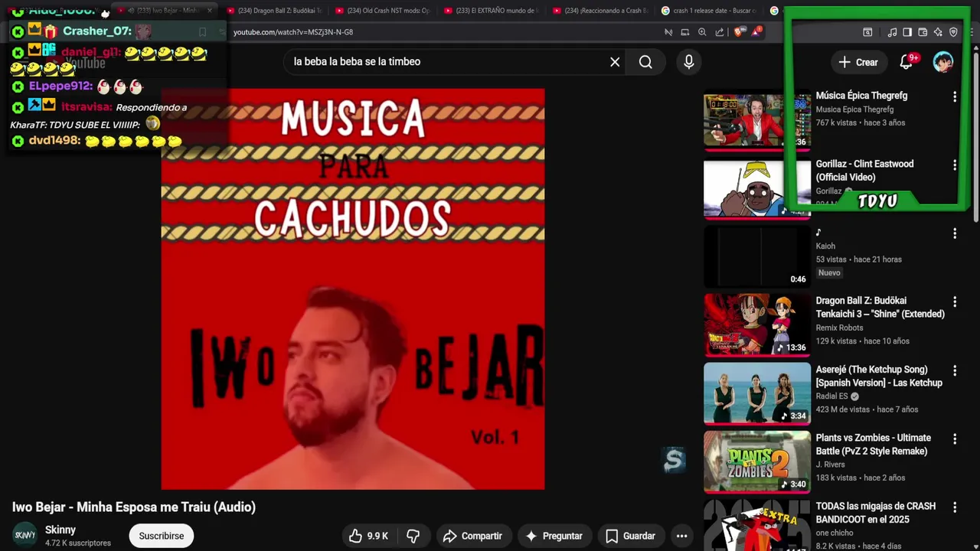Viewport: 980px width, 551px height.
Task: Click the Musica para Cachudos video player
Action: (353, 289)
